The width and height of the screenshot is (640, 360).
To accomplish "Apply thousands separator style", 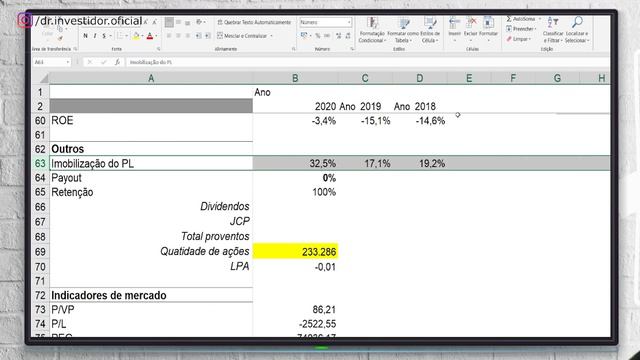I will (x=327, y=36).
